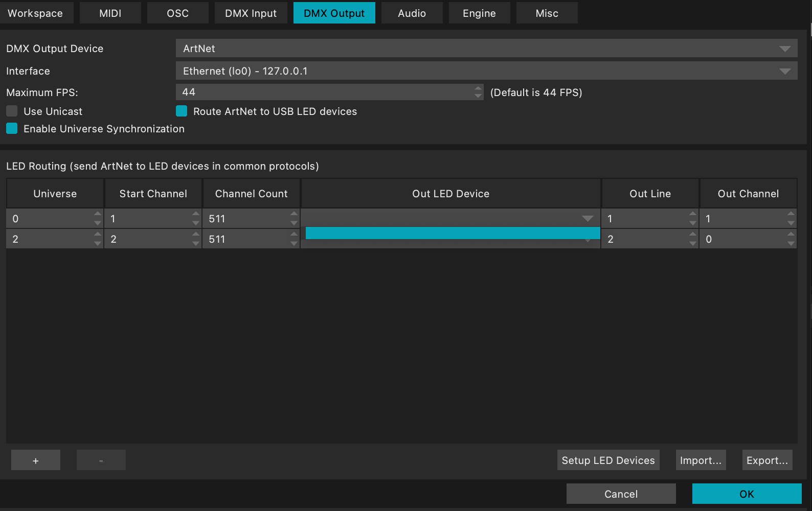Toggle Enable Universe Synchronization checkbox
This screenshot has width=812, height=511.
coord(12,129)
